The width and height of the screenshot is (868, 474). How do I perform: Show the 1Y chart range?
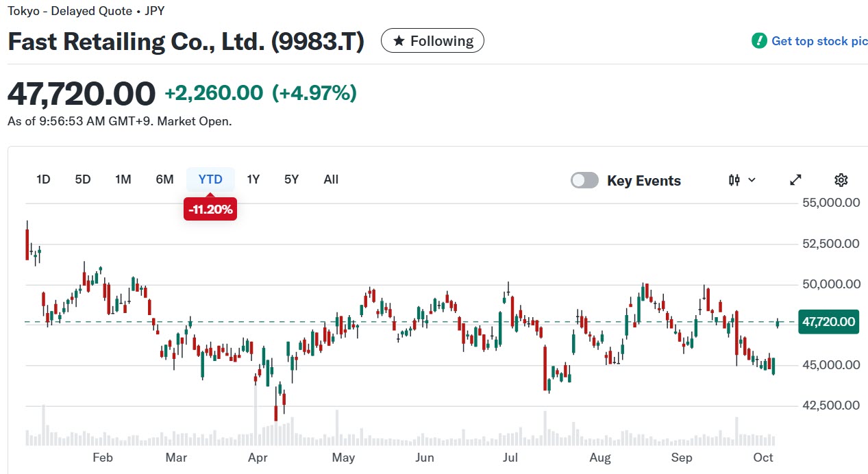coord(253,179)
